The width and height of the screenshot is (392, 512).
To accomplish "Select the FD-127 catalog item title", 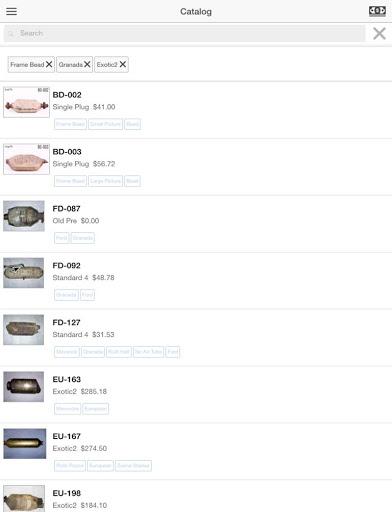I will tap(66, 323).
